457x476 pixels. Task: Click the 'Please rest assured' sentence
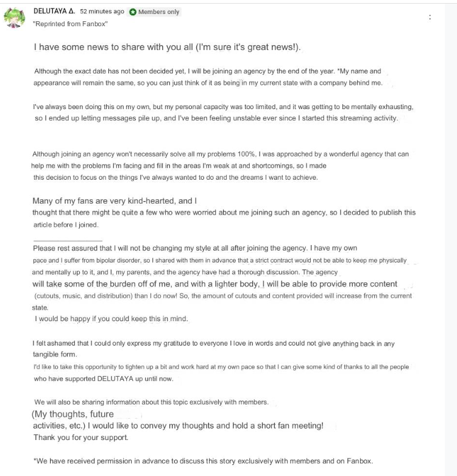(x=195, y=248)
